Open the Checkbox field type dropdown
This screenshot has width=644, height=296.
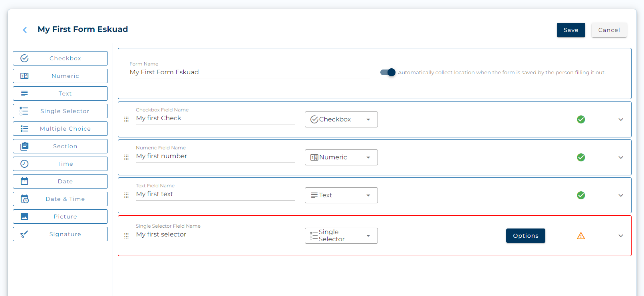point(341,119)
